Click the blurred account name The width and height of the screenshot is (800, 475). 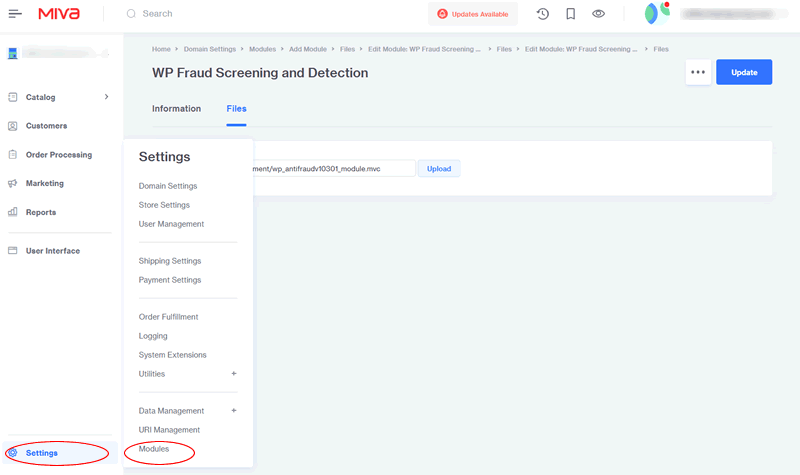[x=735, y=14]
